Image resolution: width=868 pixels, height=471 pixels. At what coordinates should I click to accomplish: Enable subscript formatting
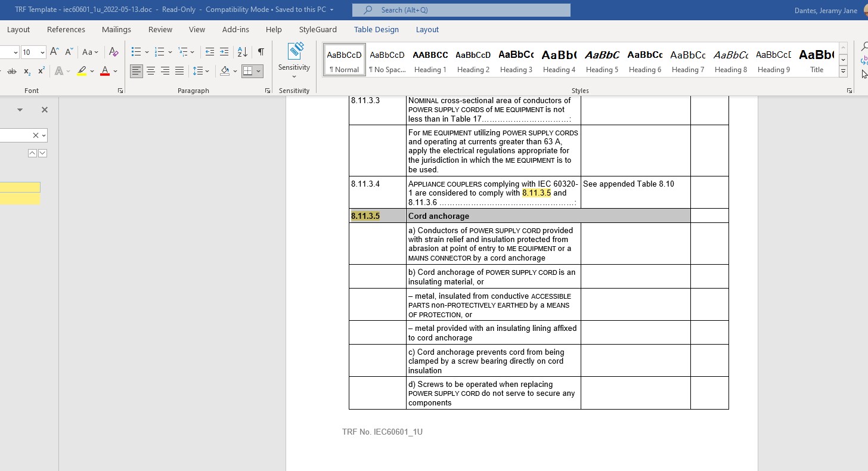(x=26, y=71)
